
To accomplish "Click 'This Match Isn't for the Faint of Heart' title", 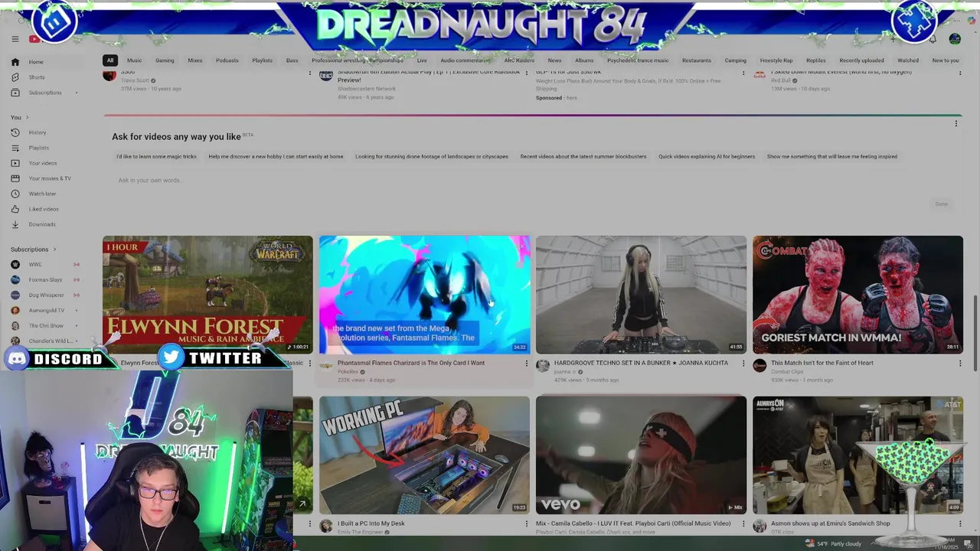I will click(x=822, y=363).
